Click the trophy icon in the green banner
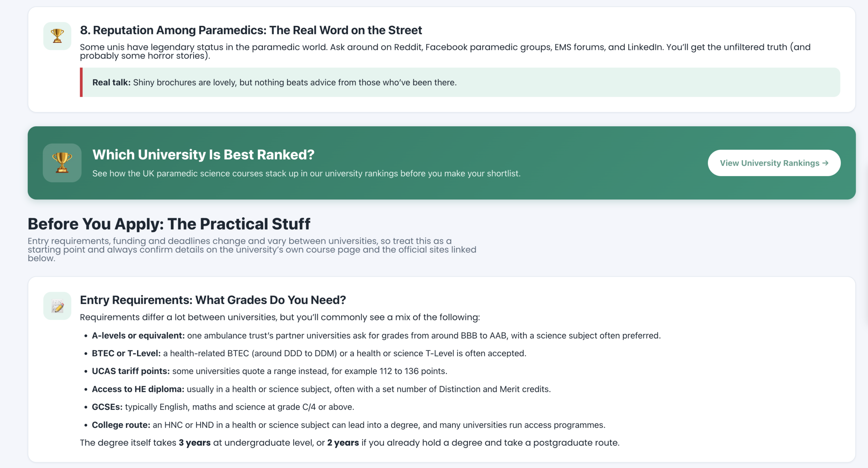 [62, 163]
